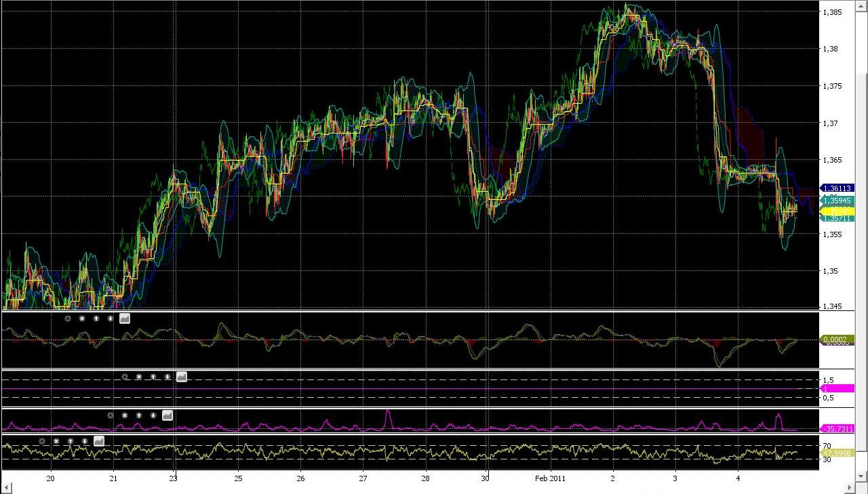Screen dimensions: 868x494
Task: Click the chart icon in the magenta indicator panel
Action: 167,415
